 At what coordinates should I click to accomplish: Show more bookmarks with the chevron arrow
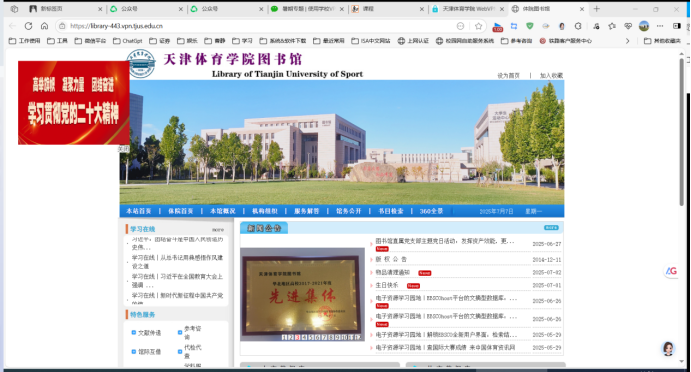coord(628,41)
